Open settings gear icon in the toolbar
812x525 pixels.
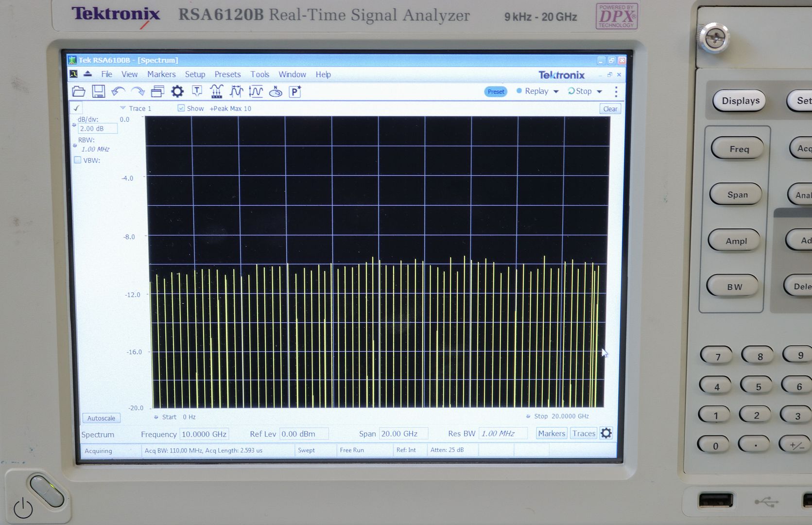point(177,91)
